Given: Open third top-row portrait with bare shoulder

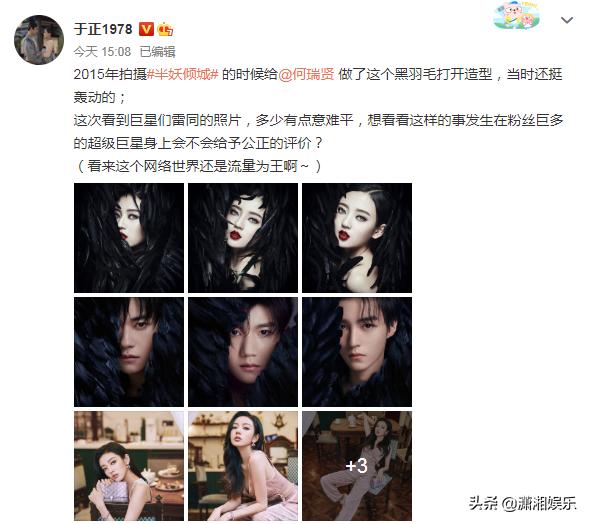Looking at the screenshot, I should click(x=357, y=238).
